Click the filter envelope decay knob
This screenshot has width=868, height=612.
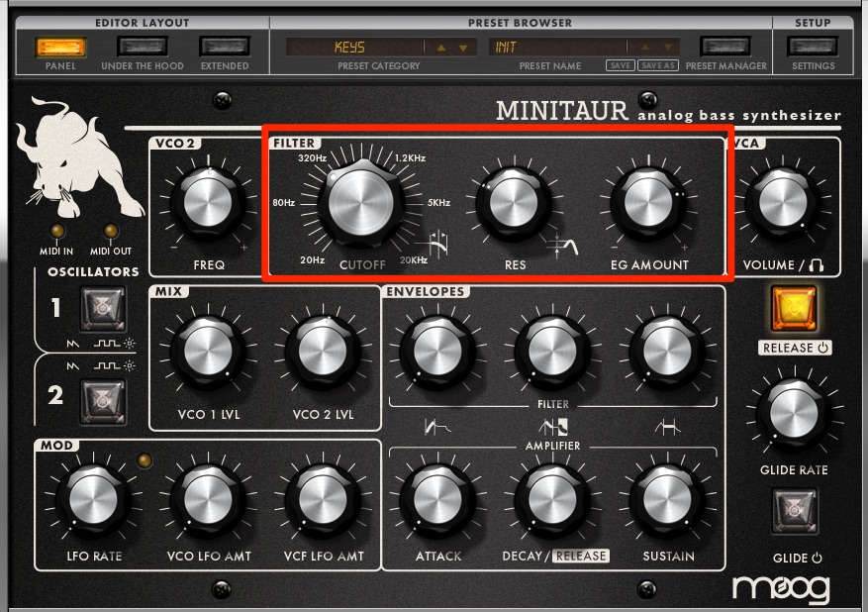click(552, 352)
